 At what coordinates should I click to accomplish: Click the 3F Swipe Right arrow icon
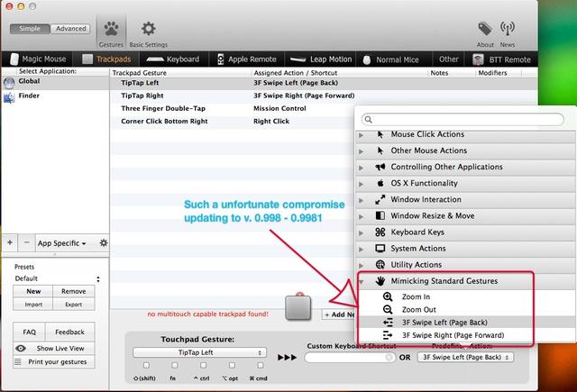click(x=388, y=335)
